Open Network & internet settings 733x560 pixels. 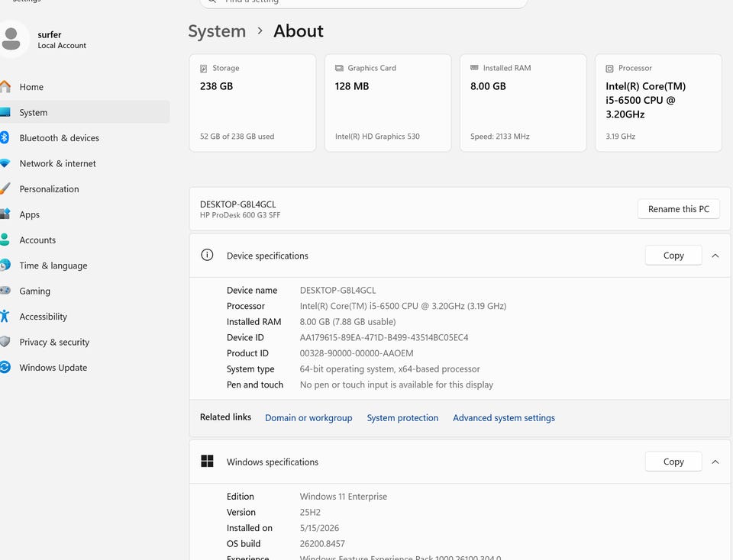coord(57,163)
